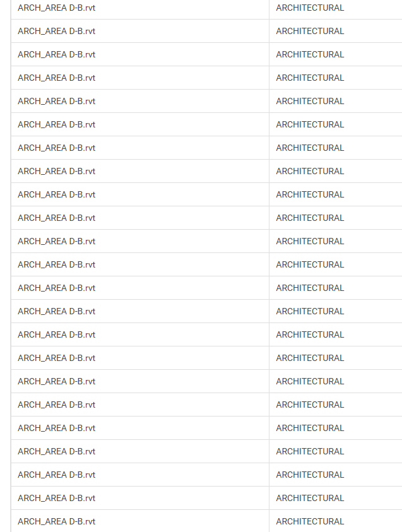Click ARCHITECTURAL in the fourth row from bottom
Viewport: 402px width, 532px height.
click(310, 451)
